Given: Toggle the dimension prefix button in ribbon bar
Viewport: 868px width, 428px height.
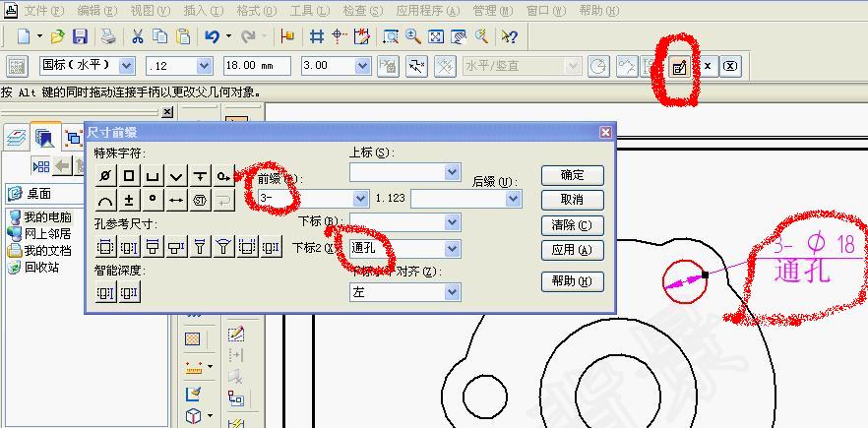Looking at the screenshot, I should [679, 67].
